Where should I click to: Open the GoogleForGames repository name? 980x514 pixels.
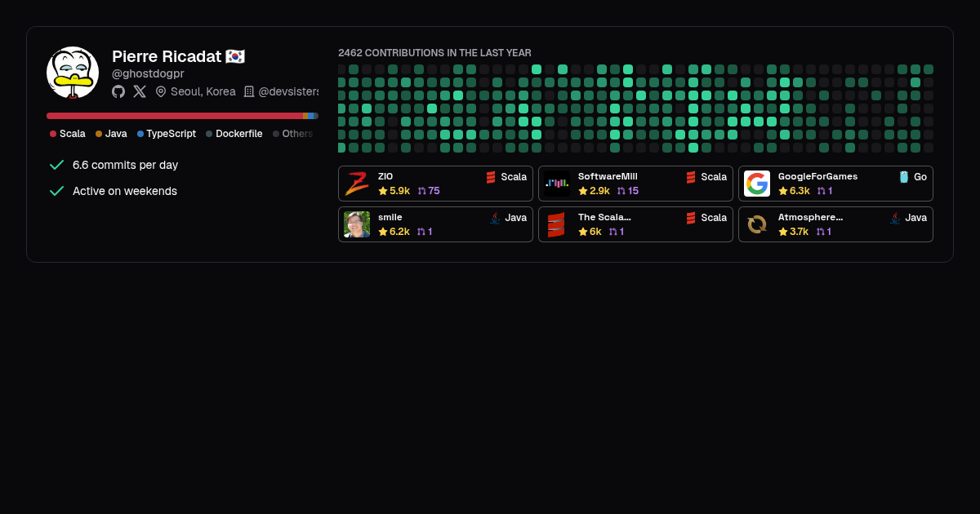click(817, 176)
